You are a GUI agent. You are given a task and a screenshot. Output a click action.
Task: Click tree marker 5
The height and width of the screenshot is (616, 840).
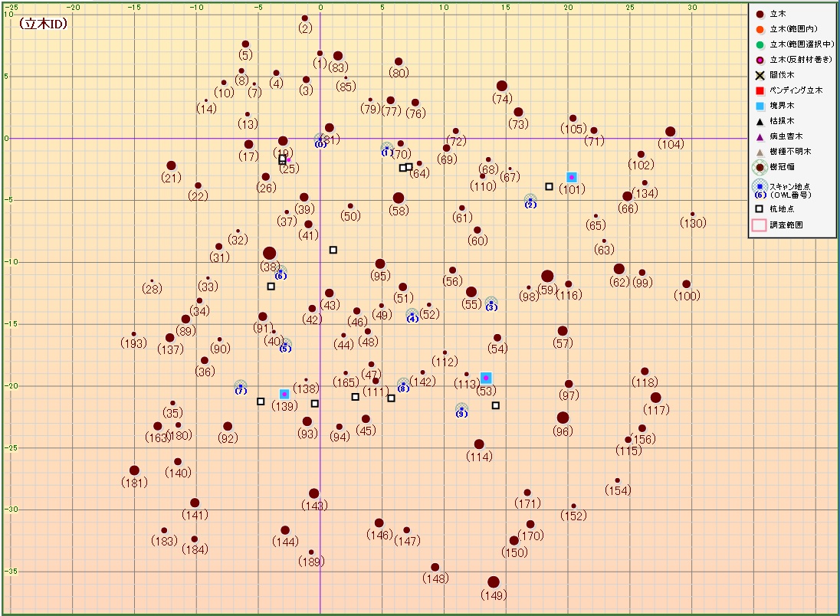(245, 44)
